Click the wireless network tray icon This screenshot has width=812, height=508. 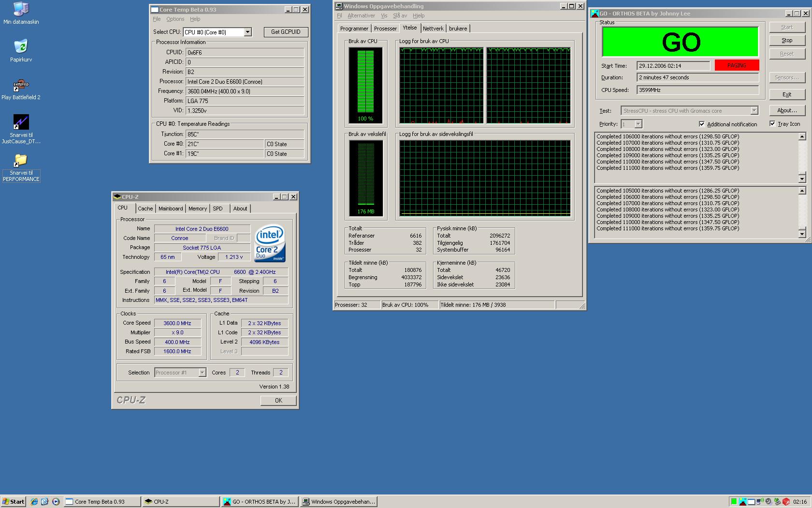(760, 501)
